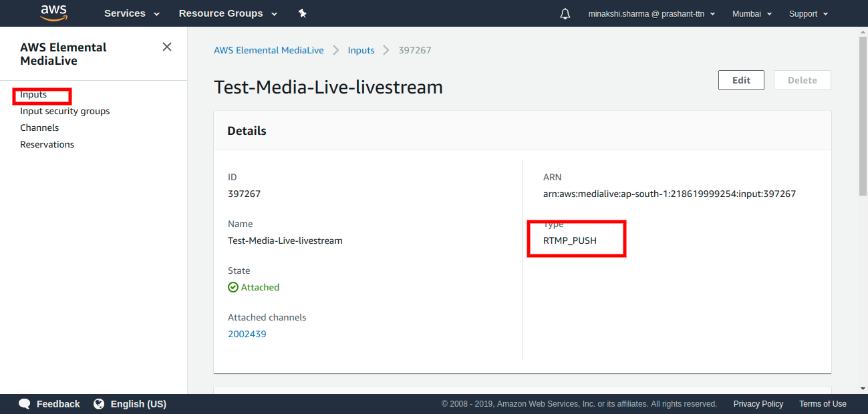The height and width of the screenshot is (414, 868).
Task: Open Reservations in the sidebar
Action: [x=47, y=144]
